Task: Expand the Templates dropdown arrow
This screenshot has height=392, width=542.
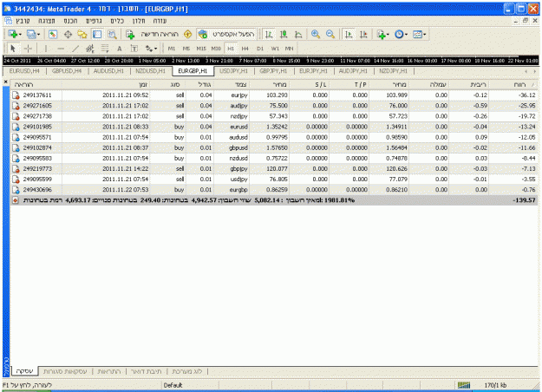Action: [x=424, y=34]
